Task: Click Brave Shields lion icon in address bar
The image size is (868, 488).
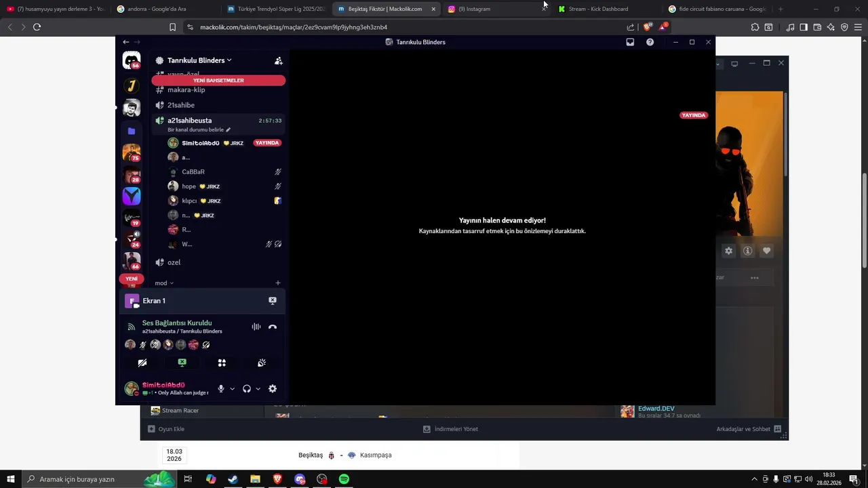Action: (x=647, y=27)
